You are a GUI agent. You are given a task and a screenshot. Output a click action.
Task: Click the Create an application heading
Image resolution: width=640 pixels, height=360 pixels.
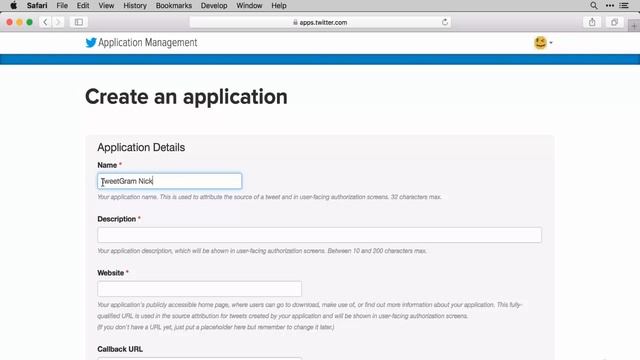point(186,97)
